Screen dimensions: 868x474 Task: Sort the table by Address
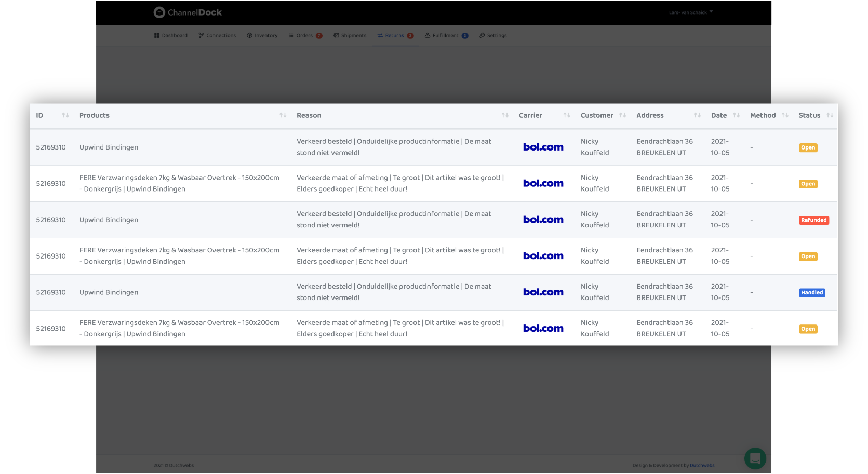tap(697, 115)
